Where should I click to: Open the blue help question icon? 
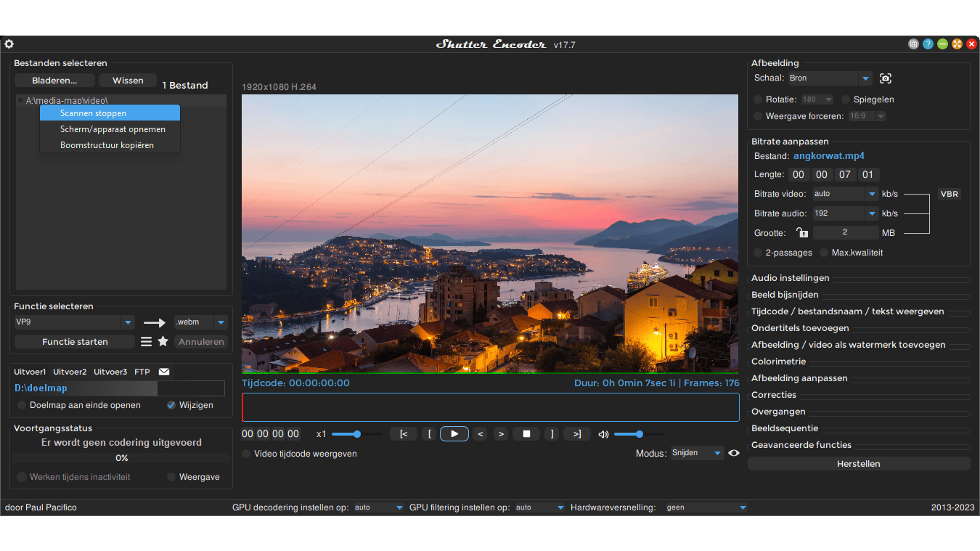928,44
